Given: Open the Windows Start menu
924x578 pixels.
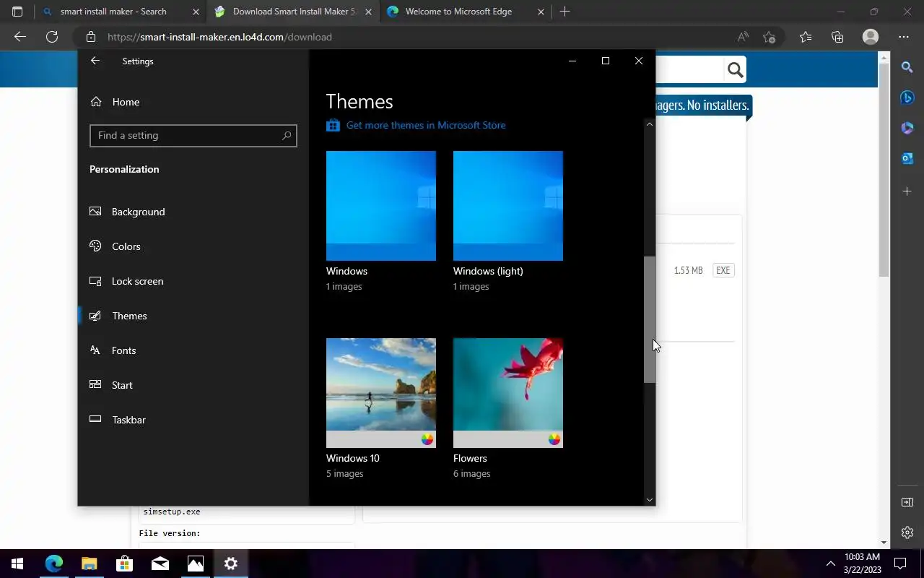Looking at the screenshot, I should (17, 564).
